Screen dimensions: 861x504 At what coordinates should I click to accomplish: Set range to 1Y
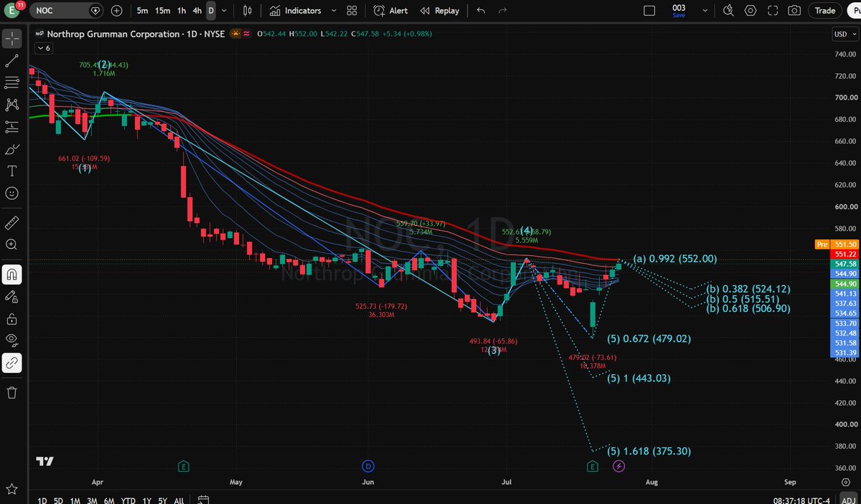click(x=146, y=500)
